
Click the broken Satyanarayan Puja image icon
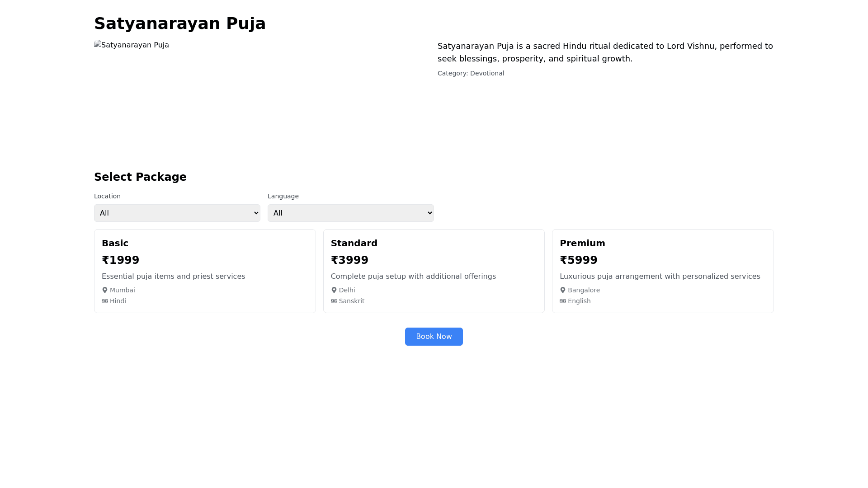(97, 45)
